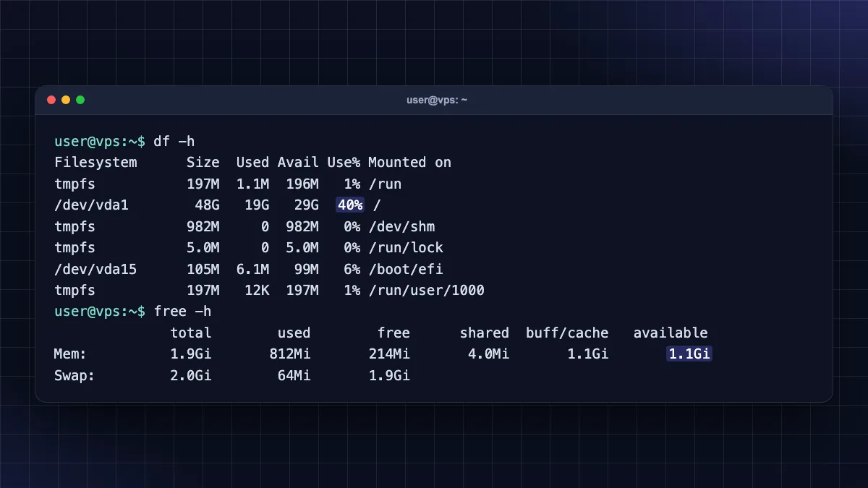Click the green maximize window button

click(x=80, y=100)
